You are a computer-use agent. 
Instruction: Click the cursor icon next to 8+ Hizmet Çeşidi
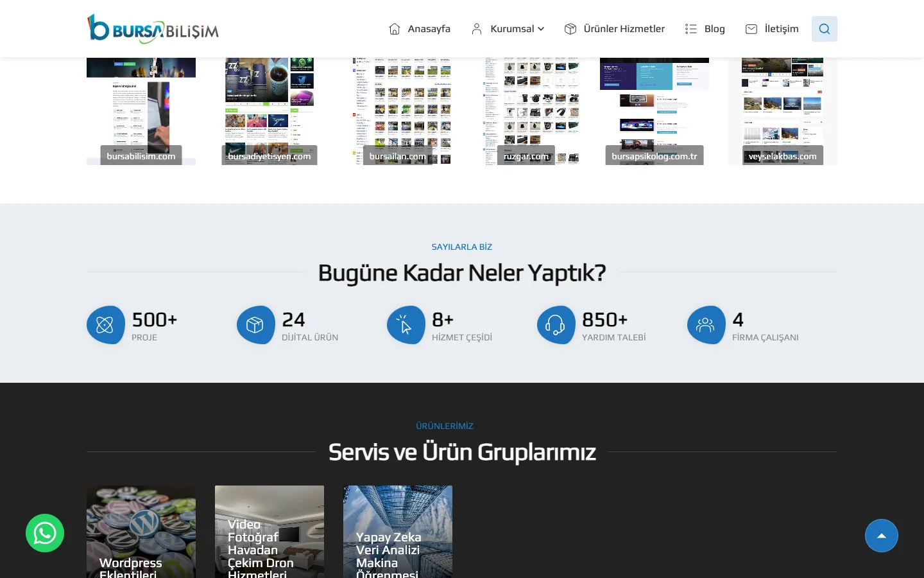click(406, 325)
